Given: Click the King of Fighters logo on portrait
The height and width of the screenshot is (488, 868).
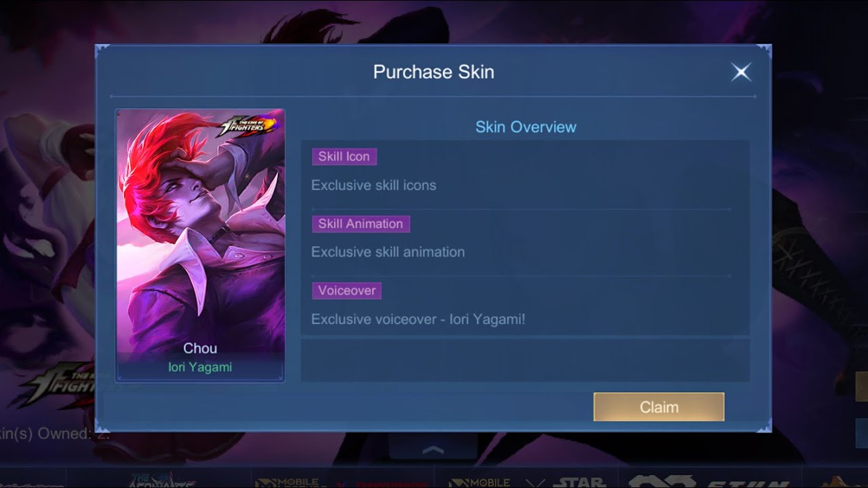Looking at the screenshot, I should tap(247, 125).
